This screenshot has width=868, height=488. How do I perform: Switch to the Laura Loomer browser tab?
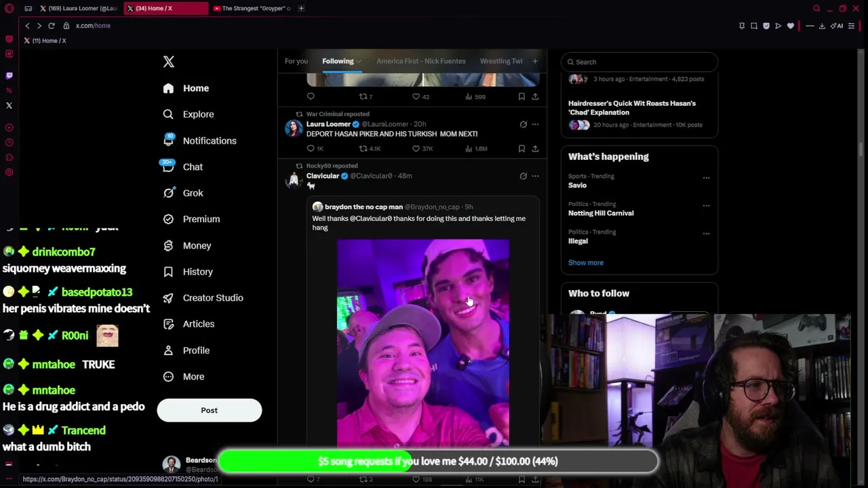click(79, 9)
